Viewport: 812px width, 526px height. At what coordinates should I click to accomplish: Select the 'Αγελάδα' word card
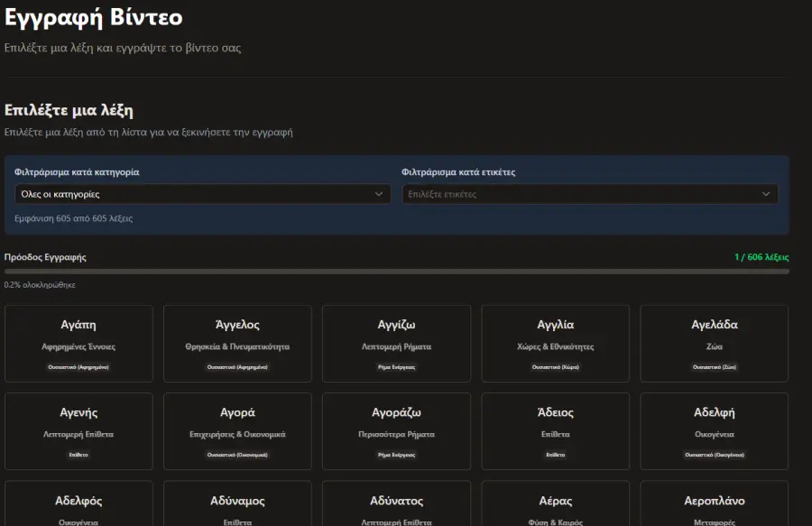[715, 343]
